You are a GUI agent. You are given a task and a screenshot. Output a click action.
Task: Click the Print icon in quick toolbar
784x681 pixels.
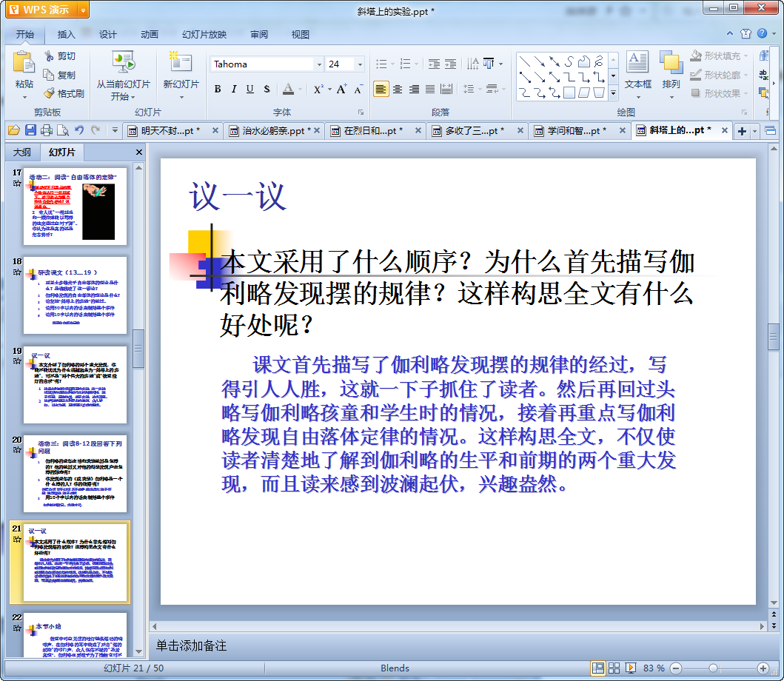(47, 130)
